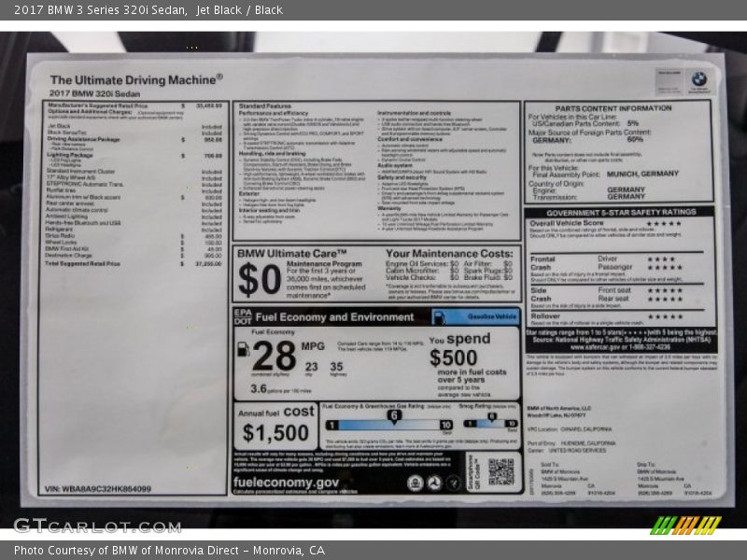This screenshot has width=747, height=560.
Task: Click the city MPG value '23'
Action: pos(312,367)
